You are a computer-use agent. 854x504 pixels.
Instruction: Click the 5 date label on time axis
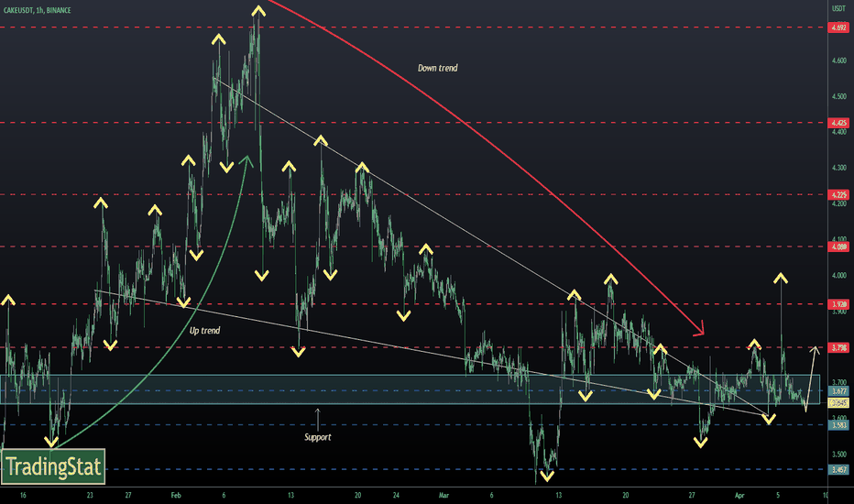(778, 495)
